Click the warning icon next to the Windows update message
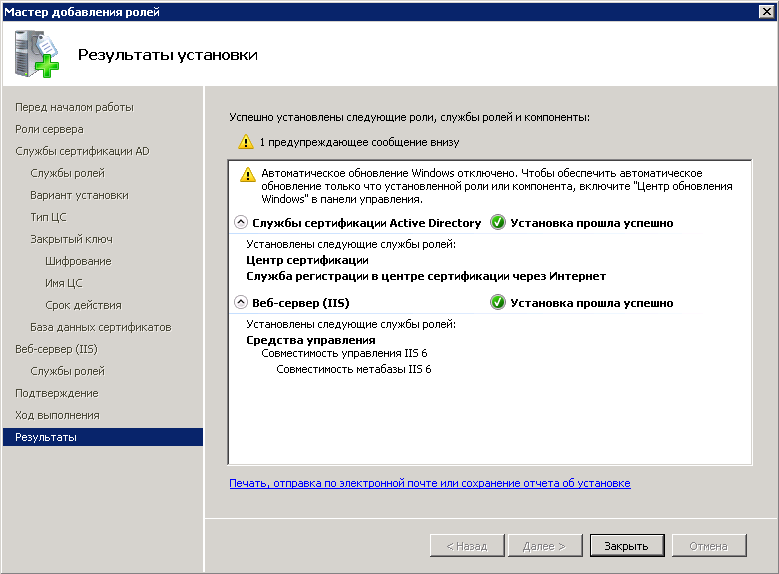This screenshot has width=779, height=574. 247,174
